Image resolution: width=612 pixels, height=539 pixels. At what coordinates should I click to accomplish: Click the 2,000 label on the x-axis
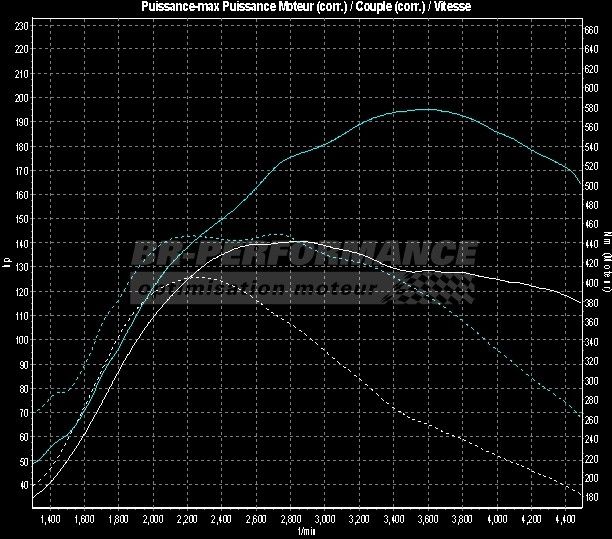pos(152,520)
